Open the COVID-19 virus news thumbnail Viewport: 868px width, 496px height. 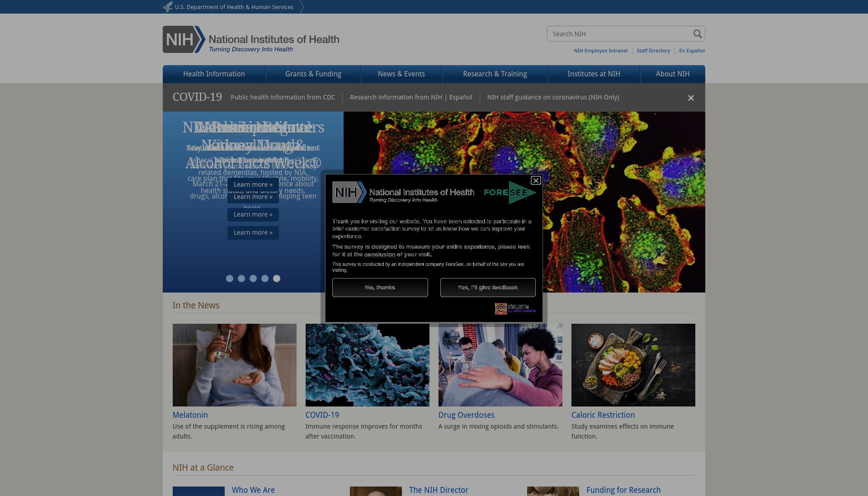(x=368, y=365)
